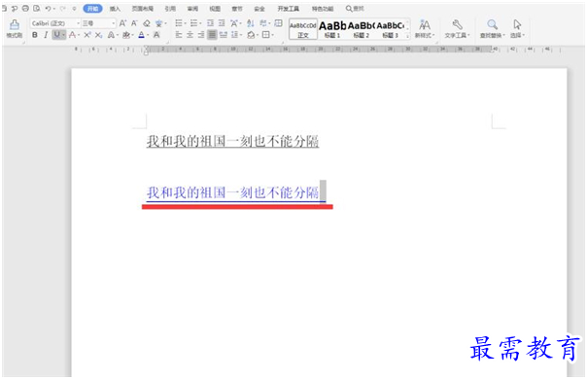Screen dimensions: 588x379
Task: Toggle Bold formatting
Action: click(x=34, y=35)
